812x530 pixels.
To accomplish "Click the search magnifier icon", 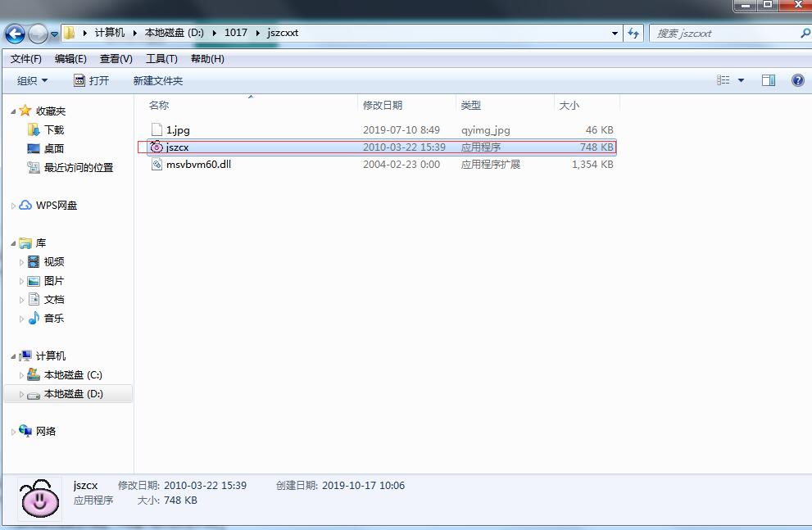I will (805, 33).
